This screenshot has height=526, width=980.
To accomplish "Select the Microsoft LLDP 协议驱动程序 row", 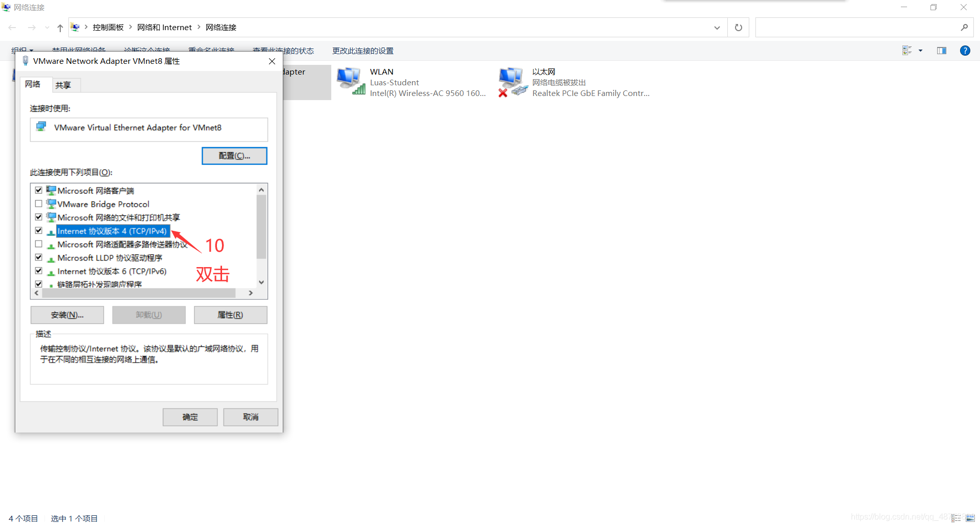I will (110, 258).
